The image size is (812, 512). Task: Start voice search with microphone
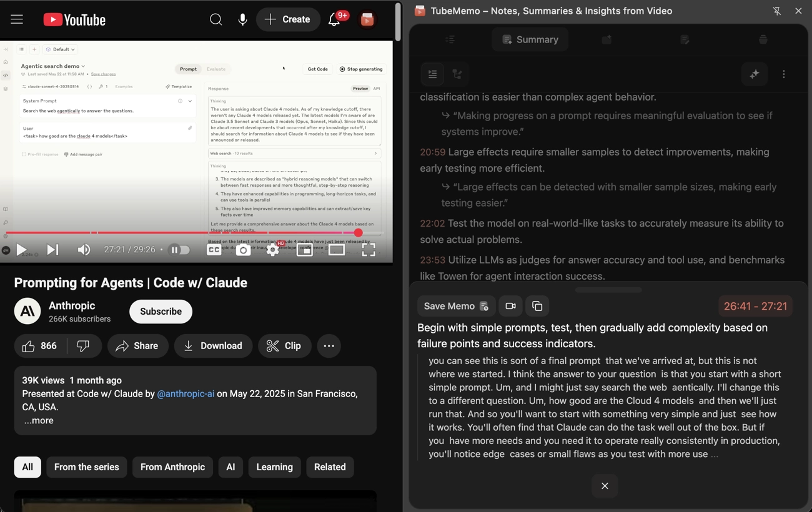point(243,19)
